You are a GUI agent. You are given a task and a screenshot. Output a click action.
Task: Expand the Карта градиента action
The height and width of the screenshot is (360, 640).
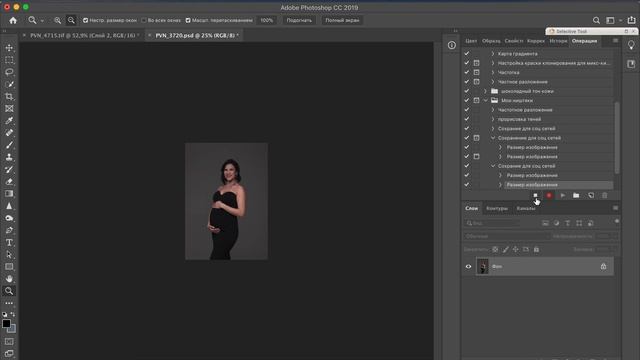(493, 53)
